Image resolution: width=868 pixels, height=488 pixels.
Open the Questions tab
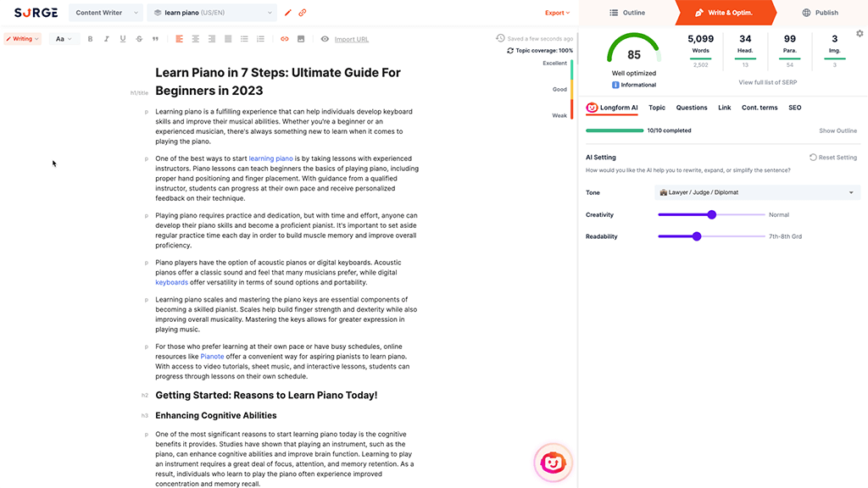pyautogui.click(x=692, y=108)
